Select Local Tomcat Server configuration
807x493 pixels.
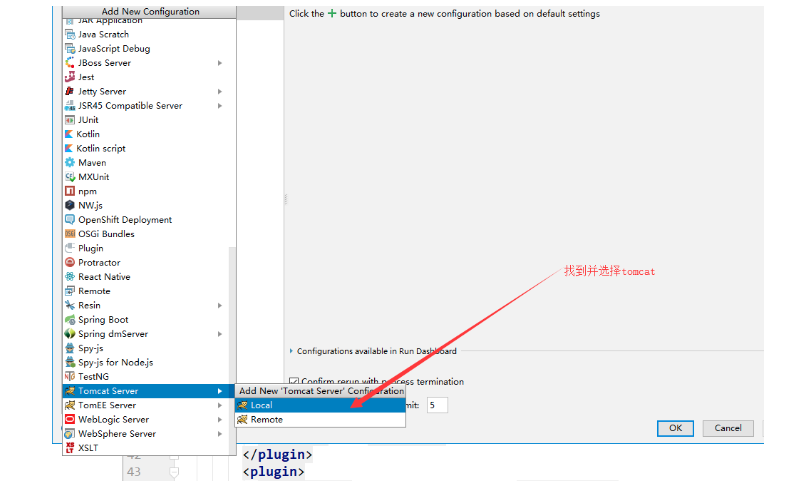coord(320,406)
